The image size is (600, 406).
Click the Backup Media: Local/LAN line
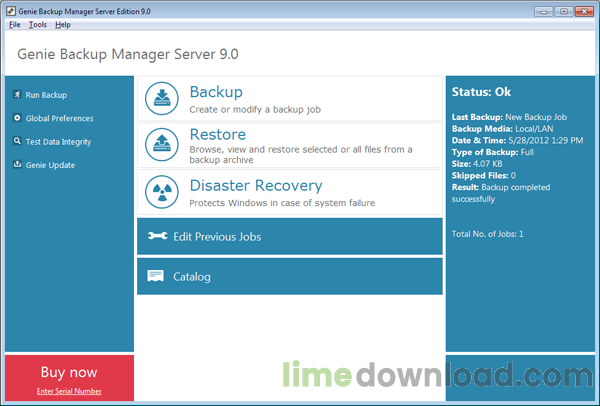[x=502, y=129]
